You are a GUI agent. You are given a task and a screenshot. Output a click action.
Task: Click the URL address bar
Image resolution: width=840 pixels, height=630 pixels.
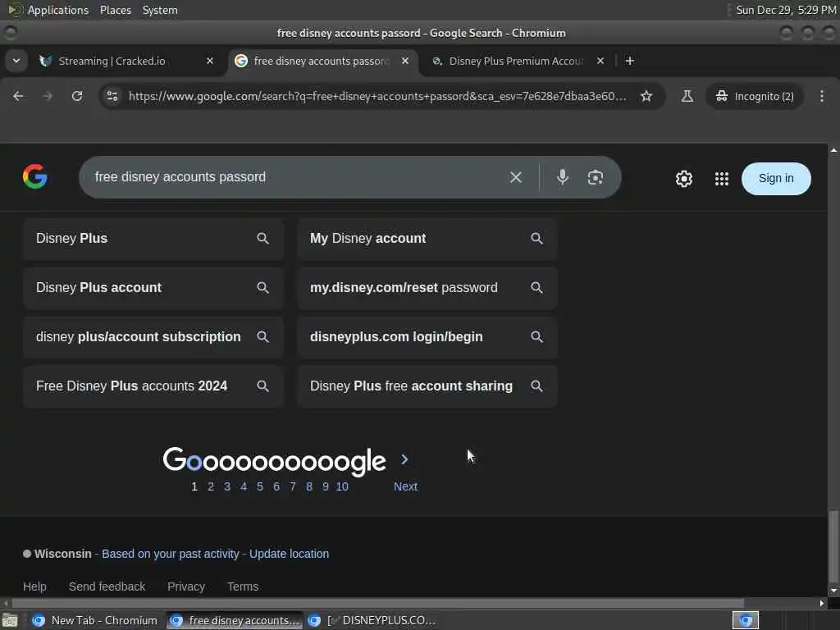(377, 97)
